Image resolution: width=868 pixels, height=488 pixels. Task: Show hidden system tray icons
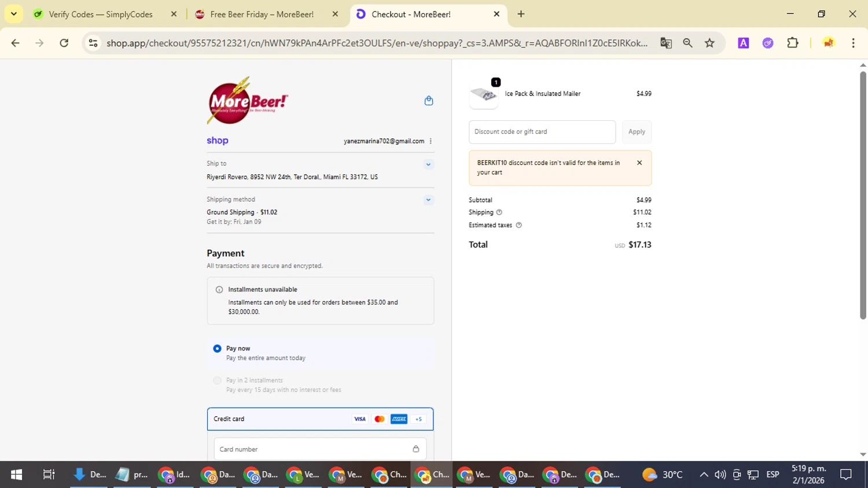pos(704,475)
